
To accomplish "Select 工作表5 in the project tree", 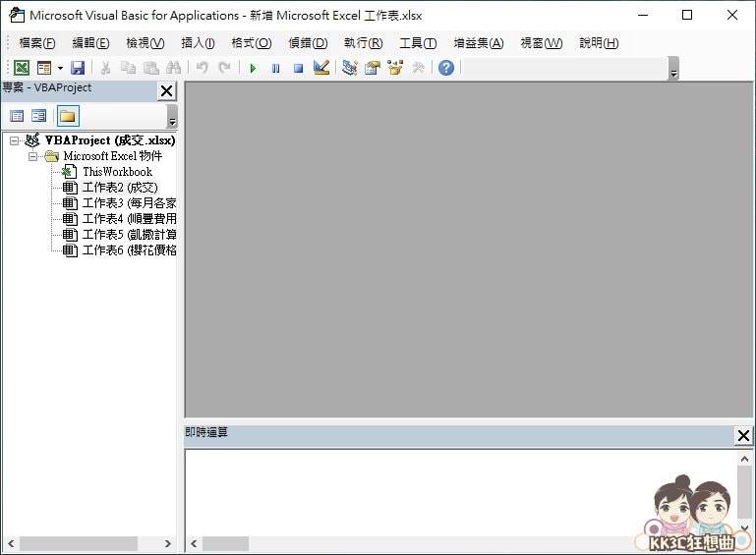I will (x=129, y=235).
